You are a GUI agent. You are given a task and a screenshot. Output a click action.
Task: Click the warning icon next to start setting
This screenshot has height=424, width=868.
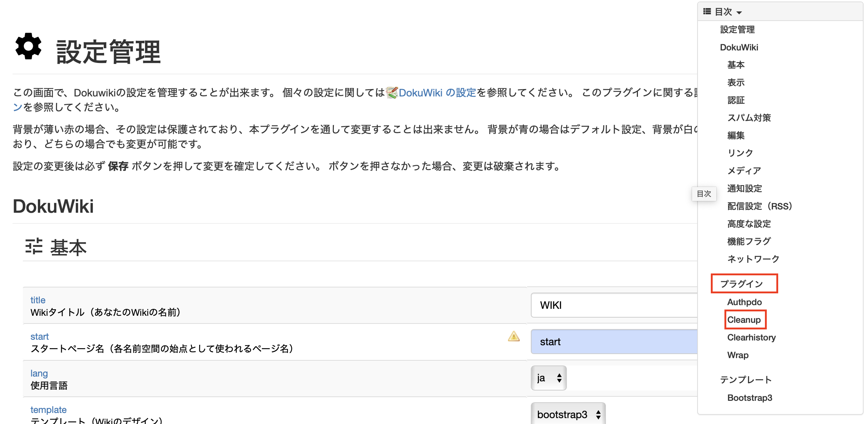pos(513,336)
